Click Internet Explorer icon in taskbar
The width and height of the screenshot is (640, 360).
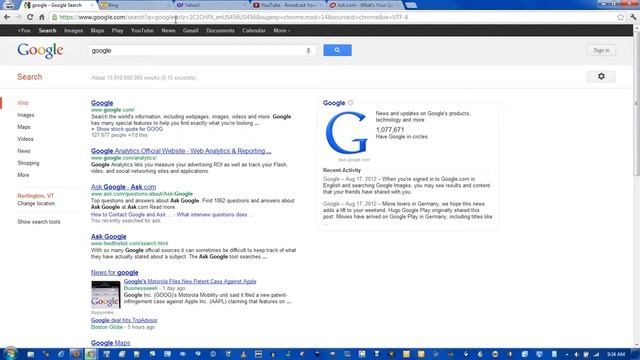(x=61, y=354)
